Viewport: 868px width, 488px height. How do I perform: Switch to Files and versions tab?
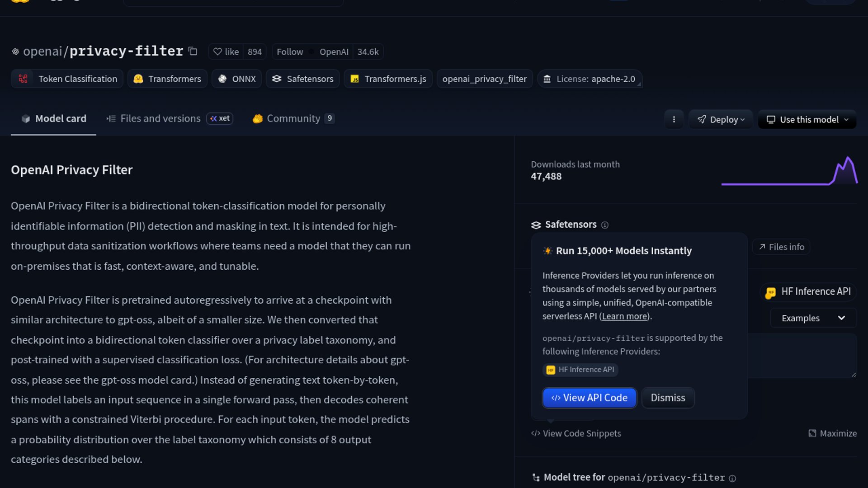(160, 118)
